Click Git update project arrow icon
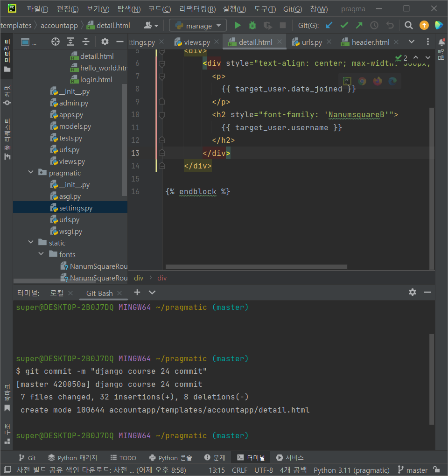The width and height of the screenshot is (448, 476). 329,25
